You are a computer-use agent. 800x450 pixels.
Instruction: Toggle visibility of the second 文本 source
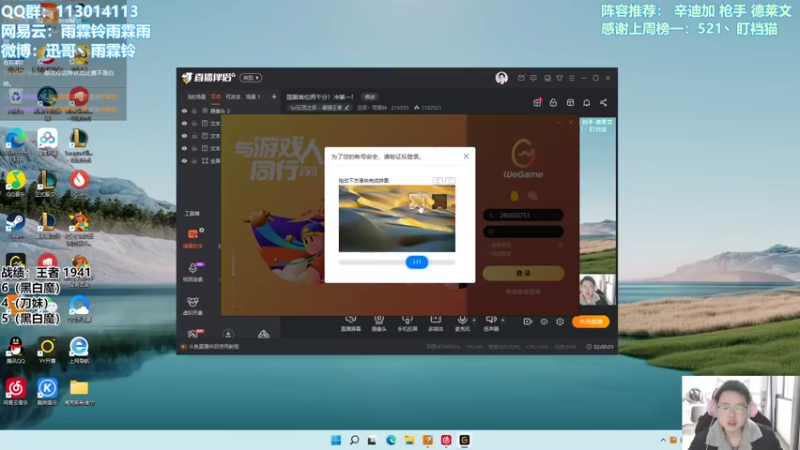[x=184, y=136]
